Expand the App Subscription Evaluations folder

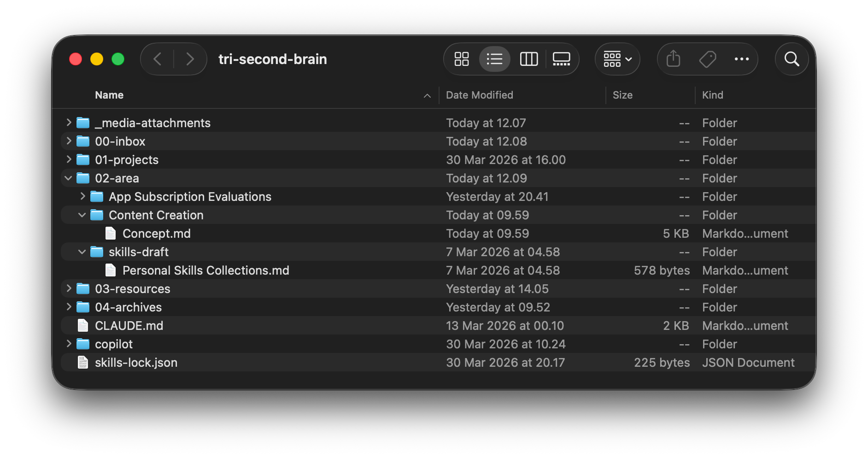(x=82, y=196)
